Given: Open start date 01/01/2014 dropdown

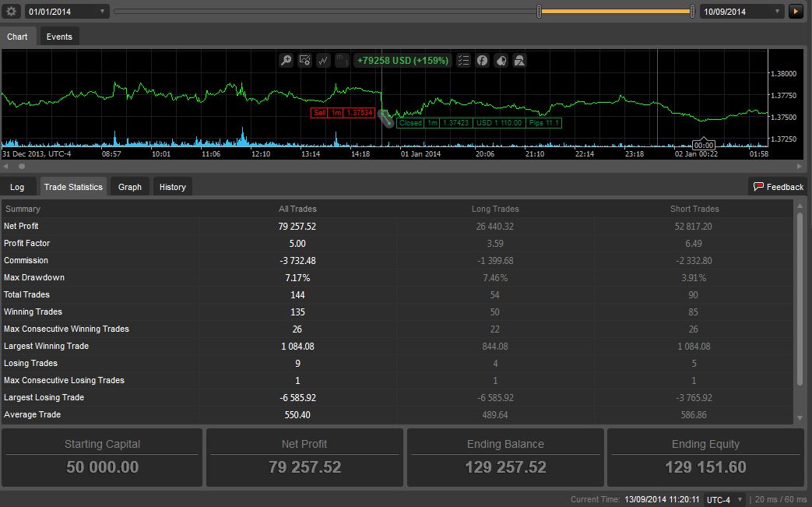Looking at the screenshot, I should (67, 12).
